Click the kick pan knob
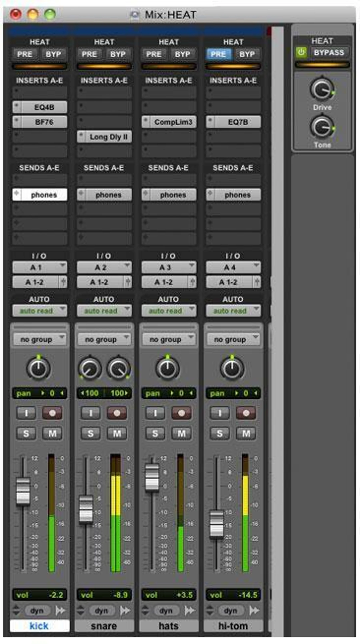The image size is (360, 644). pyautogui.click(x=38, y=369)
